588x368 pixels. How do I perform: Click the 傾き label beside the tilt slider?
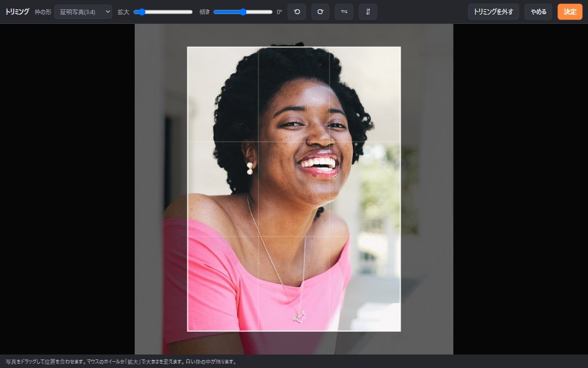click(205, 12)
